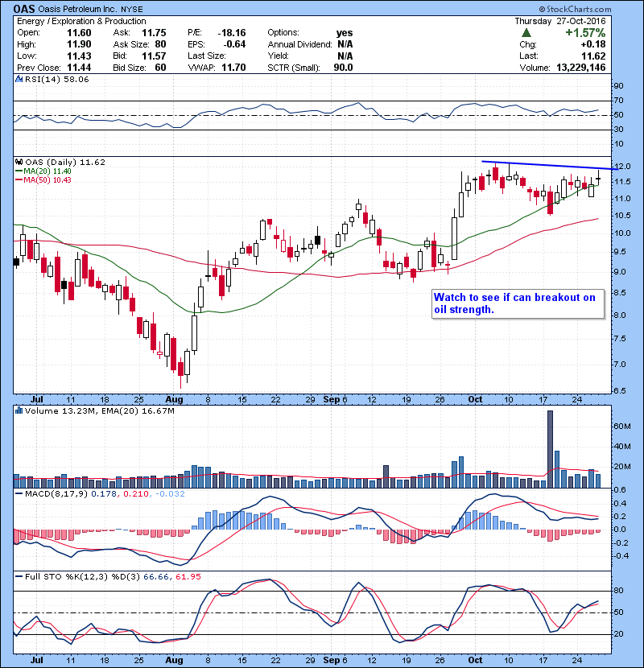The width and height of the screenshot is (644, 668).
Task: Click the VWAP value 11.70
Action: click(x=233, y=68)
